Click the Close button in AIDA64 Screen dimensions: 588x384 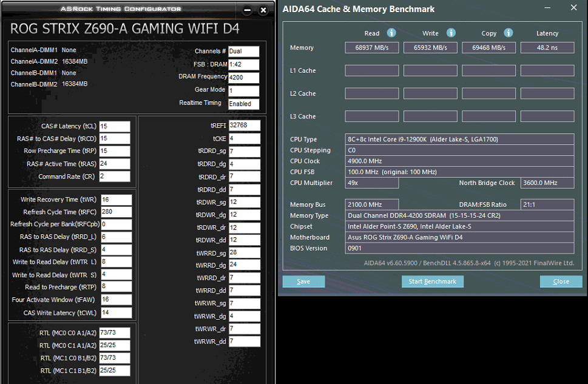(x=561, y=281)
